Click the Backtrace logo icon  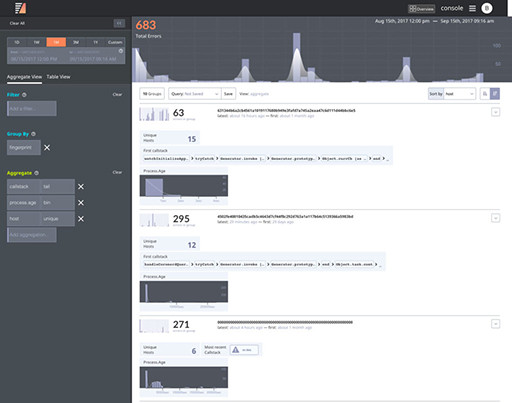pyautogui.click(x=20, y=8)
